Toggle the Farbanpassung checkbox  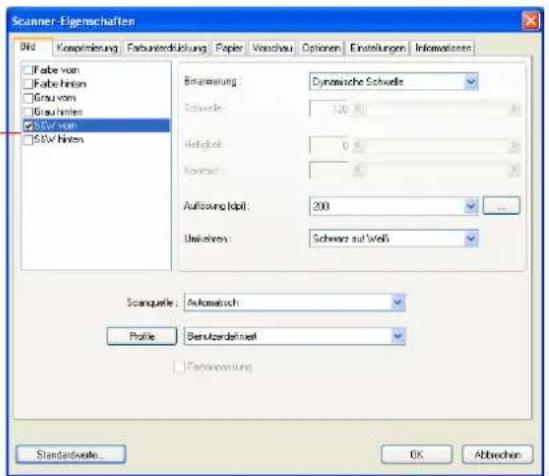[x=179, y=367]
